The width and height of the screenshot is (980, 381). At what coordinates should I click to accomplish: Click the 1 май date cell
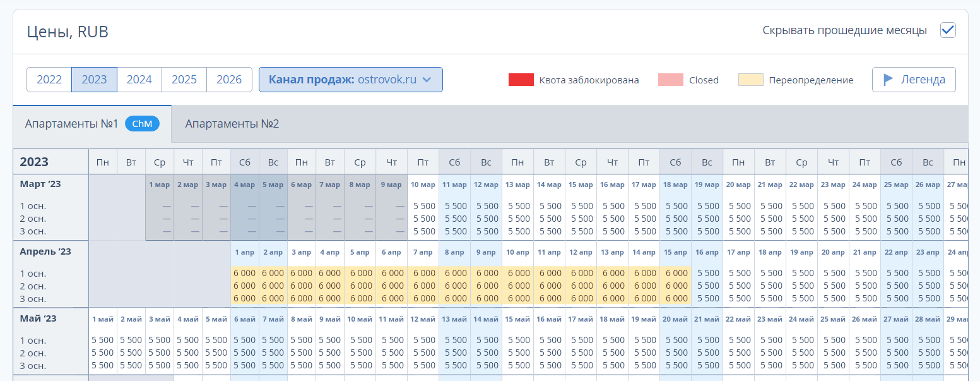click(103, 318)
